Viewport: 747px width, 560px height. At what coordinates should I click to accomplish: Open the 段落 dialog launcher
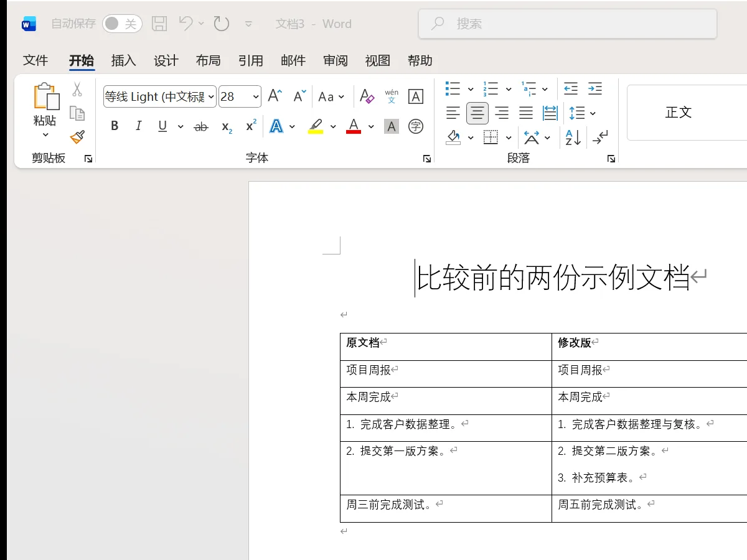(x=611, y=159)
